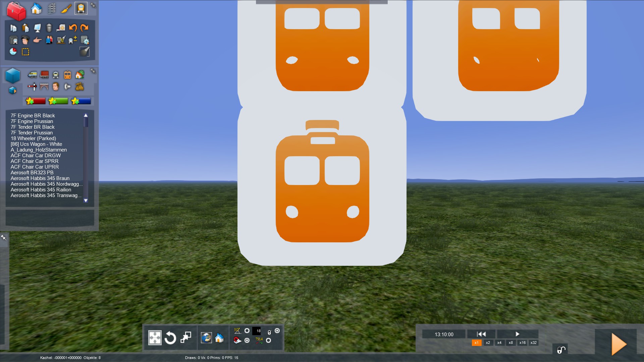Select the driver icon with cap
Viewport: 644px width, 362px height.
pos(25,40)
